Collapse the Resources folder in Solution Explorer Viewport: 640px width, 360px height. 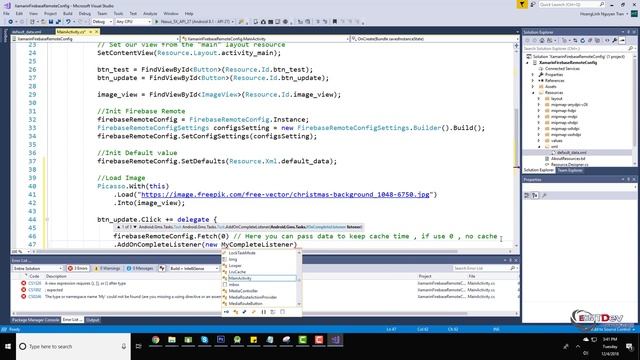point(533,93)
